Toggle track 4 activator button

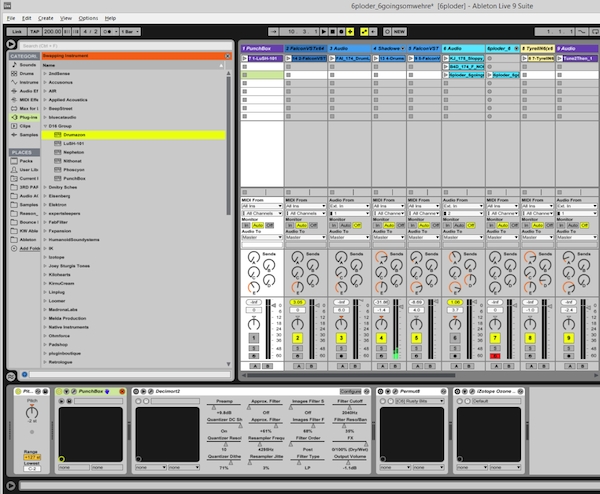pos(381,338)
